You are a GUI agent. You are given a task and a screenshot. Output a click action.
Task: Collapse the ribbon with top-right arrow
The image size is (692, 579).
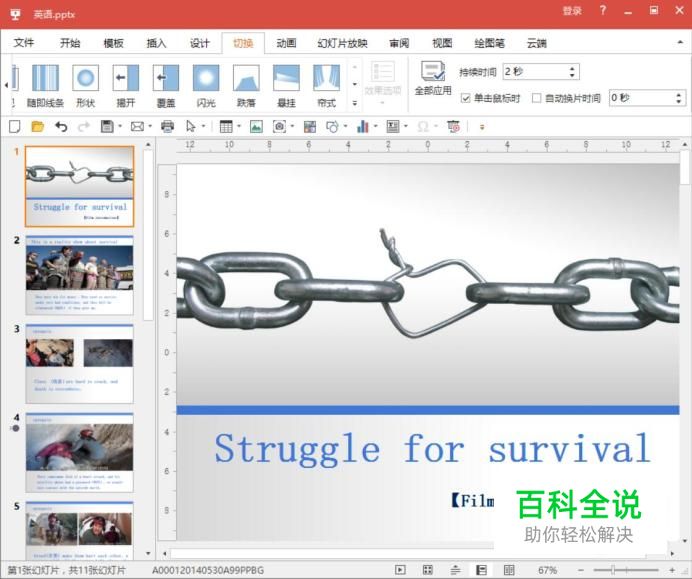coord(680,42)
